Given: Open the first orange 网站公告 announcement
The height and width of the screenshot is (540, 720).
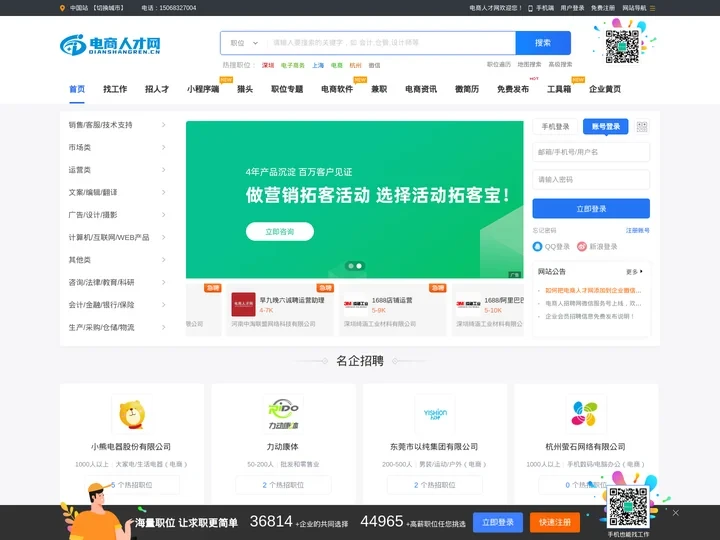Looking at the screenshot, I should (593, 290).
